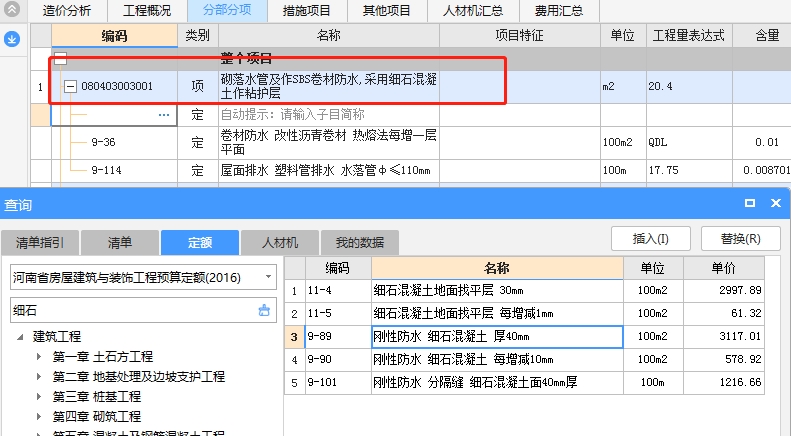Collapse item 080403003001 sub-rows
This screenshot has height=436, width=791.
click(70, 86)
